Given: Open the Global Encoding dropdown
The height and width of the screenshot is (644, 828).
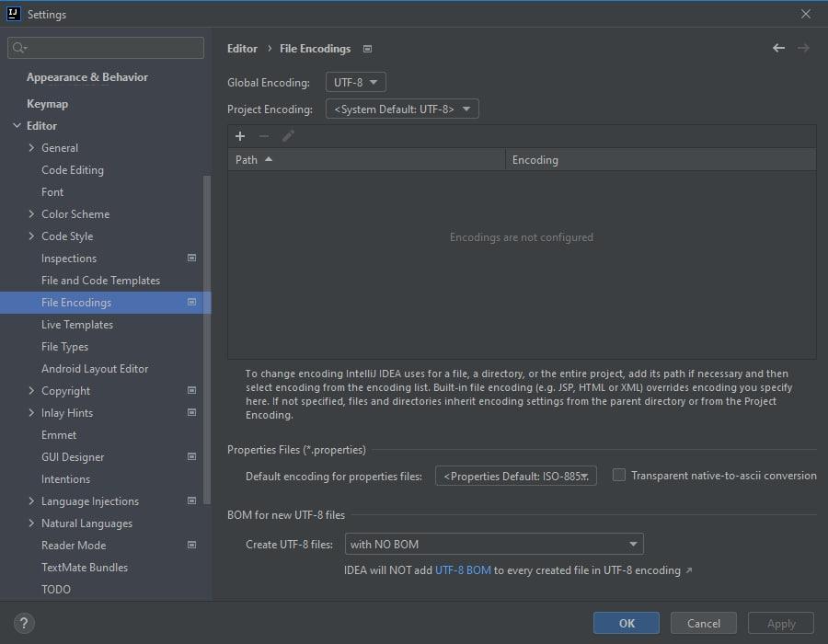Looking at the screenshot, I should coord(356,83).
